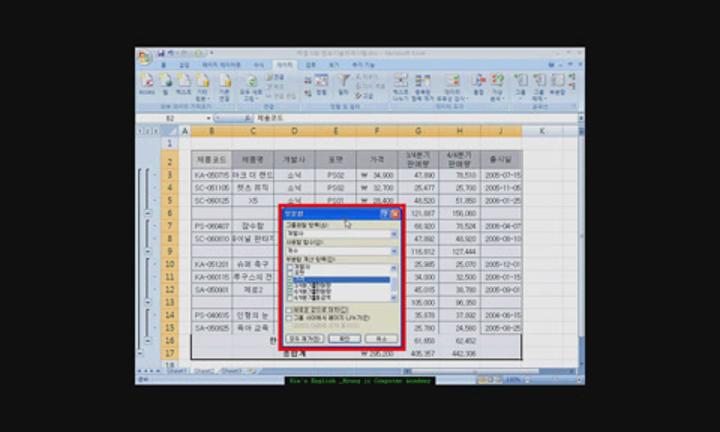Click the Refresh All icon
This screenshot has height=432, width=720.
pos(251,87)
